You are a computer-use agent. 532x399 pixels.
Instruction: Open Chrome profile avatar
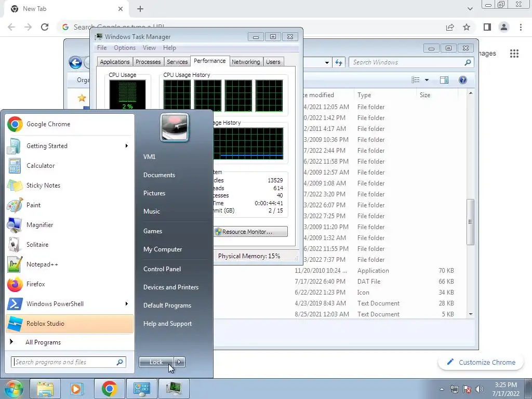click(x=504, y=27)
